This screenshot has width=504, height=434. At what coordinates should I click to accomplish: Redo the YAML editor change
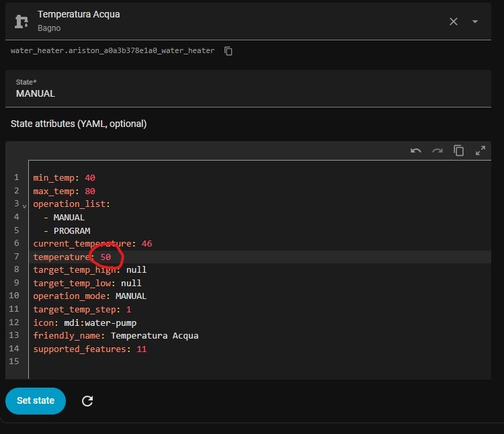point(437,150)
